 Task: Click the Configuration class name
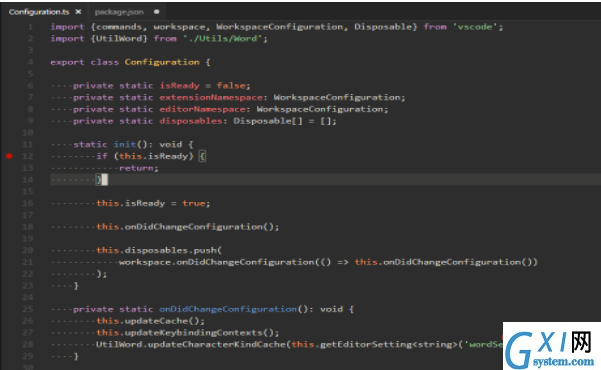coord(162,62)
